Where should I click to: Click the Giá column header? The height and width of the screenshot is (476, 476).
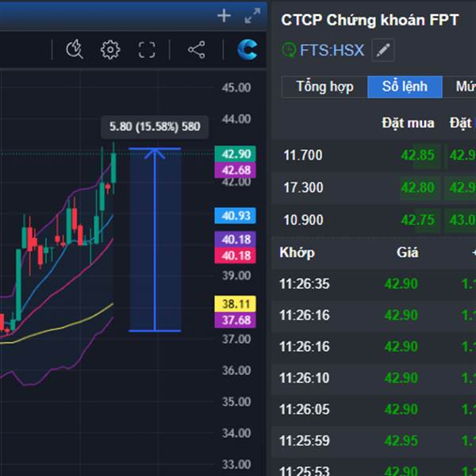[408, 252]
